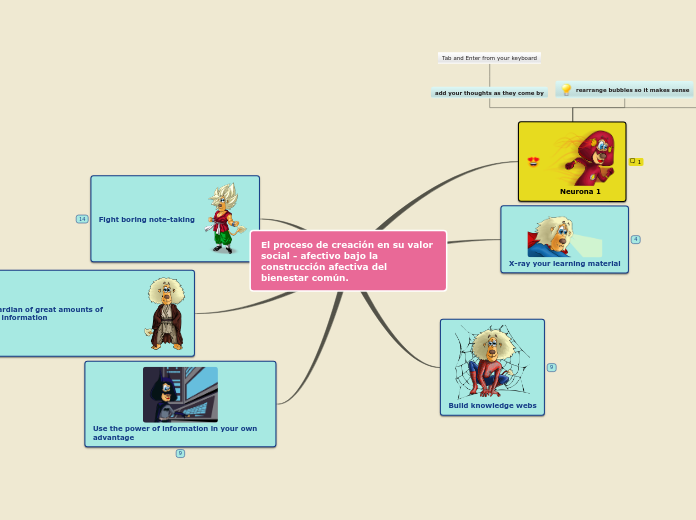Click the red flash character image
The image size is (696, 520).
coord(585,158)
